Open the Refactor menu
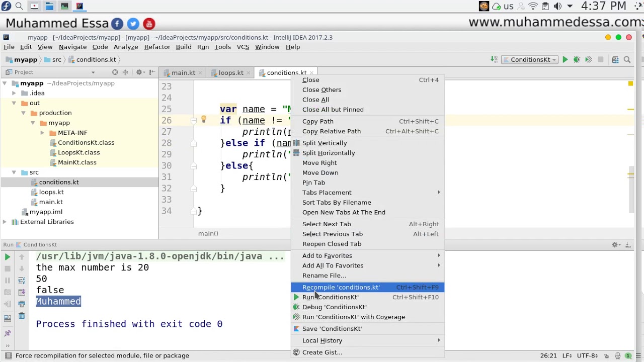This screenshot has width=644, height=362. click(x=157, y=47)
